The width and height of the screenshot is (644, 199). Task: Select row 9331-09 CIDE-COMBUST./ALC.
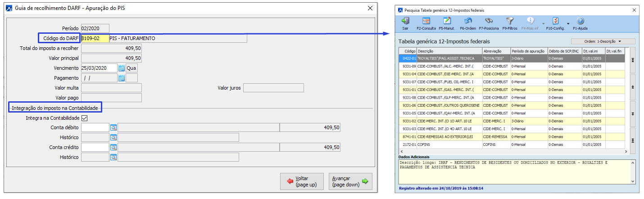[x=512, y=66]
